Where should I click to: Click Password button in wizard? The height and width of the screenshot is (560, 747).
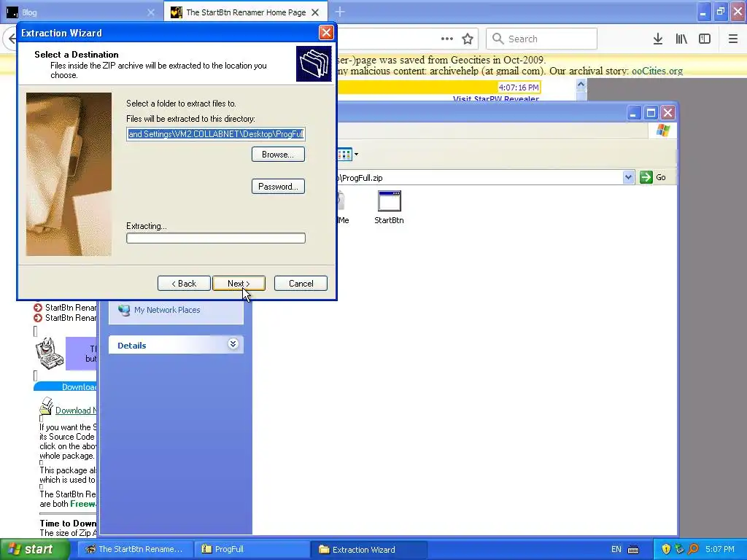tap(278, 186)
